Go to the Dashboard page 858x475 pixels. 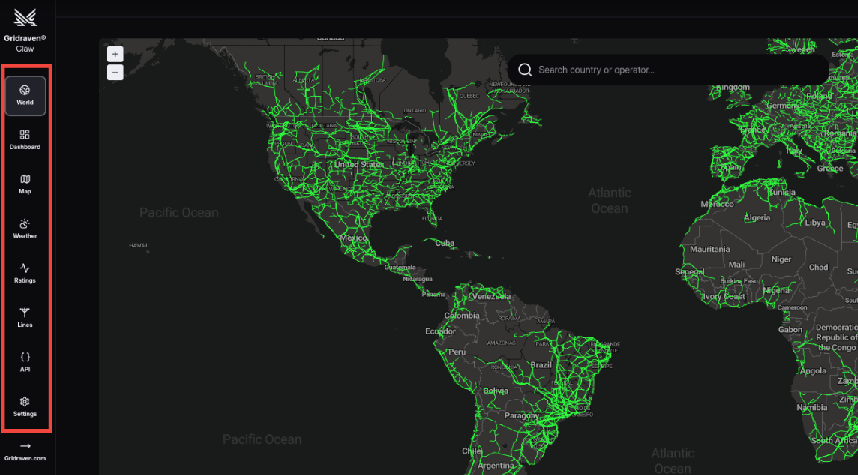tap(25, 139)
